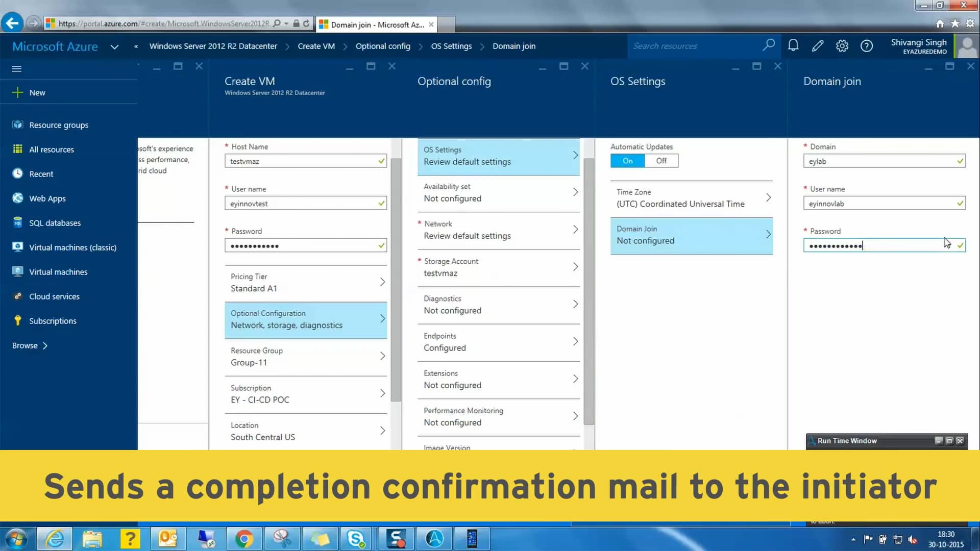Click the Shivangi Singh account avatar
The image size is (980, 551).
click(966, 45)
